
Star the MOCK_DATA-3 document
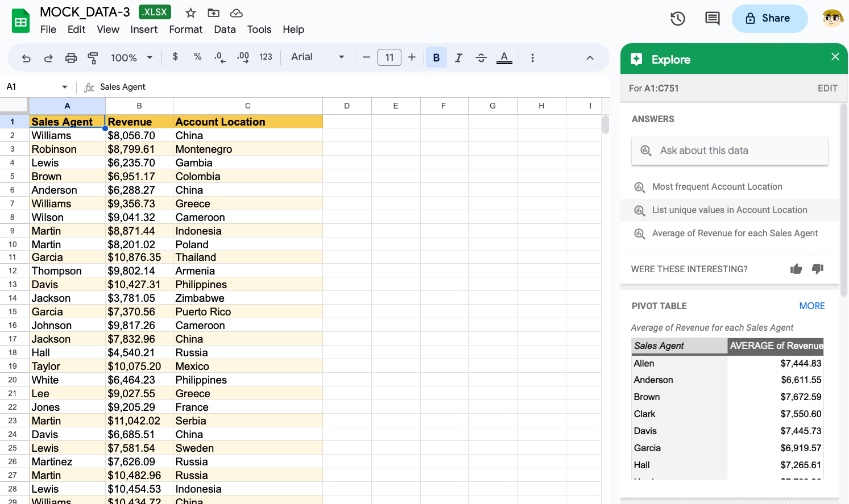tap(190, 12)
